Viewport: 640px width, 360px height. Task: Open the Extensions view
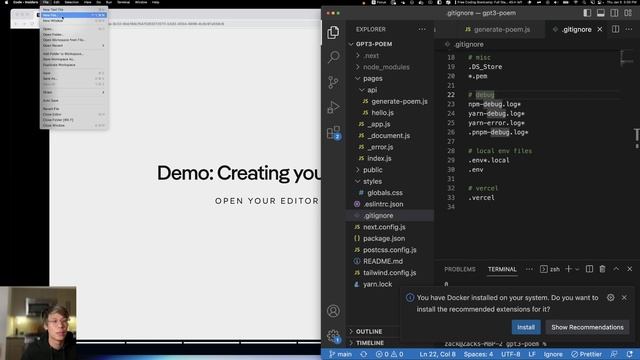tap(333, 133)
